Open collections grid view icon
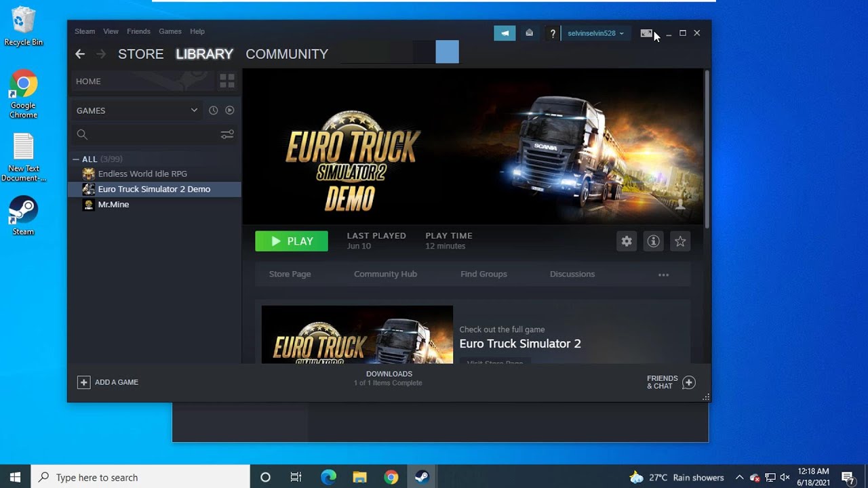Screen dimensions: 868x488 pyautogui.click(x=227, y=81)
